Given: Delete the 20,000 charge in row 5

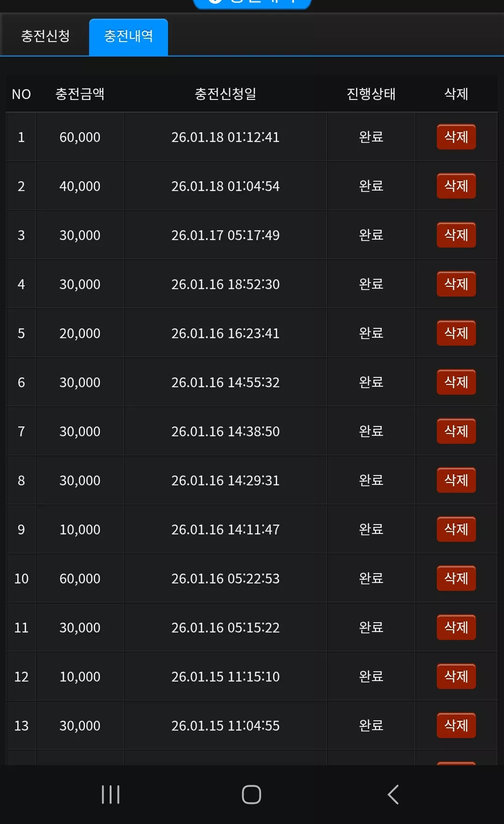Looking at the screenshot, I should point(456,333).
